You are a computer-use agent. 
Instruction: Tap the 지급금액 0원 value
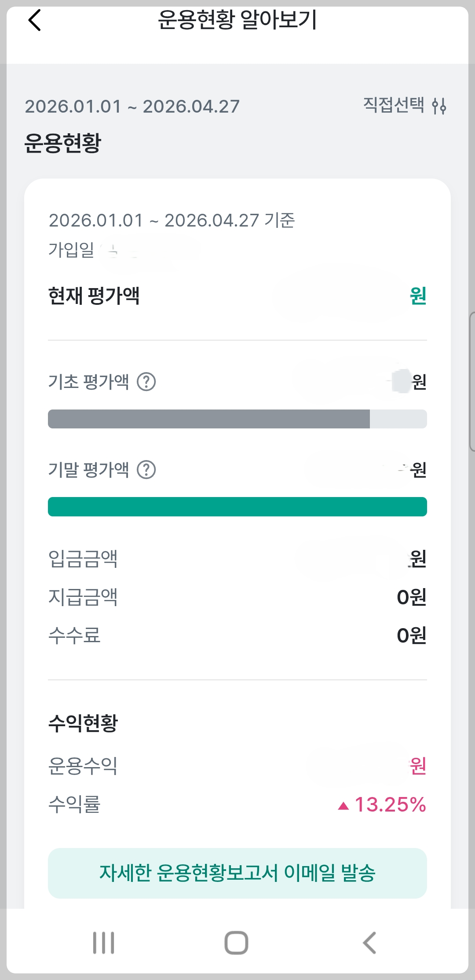412,597
